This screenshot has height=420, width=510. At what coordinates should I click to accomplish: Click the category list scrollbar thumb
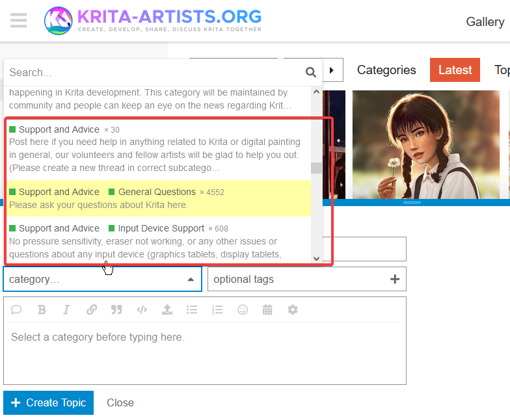[x=316, y=168]
